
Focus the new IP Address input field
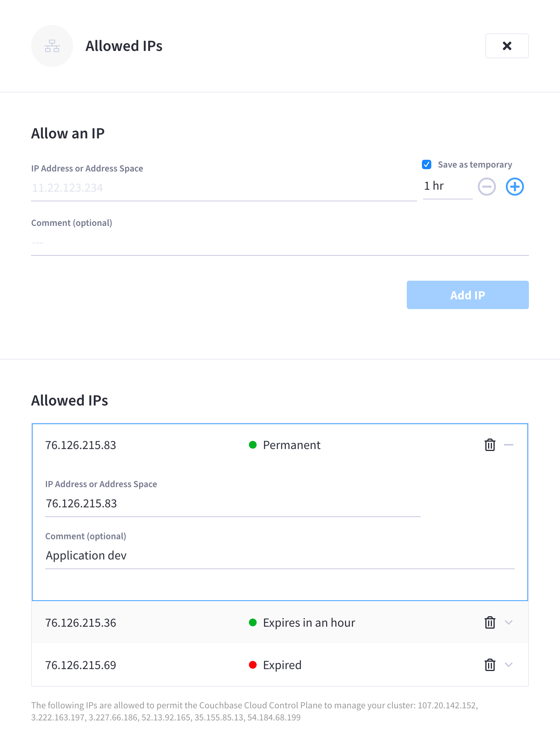click(x=224, y=188)
